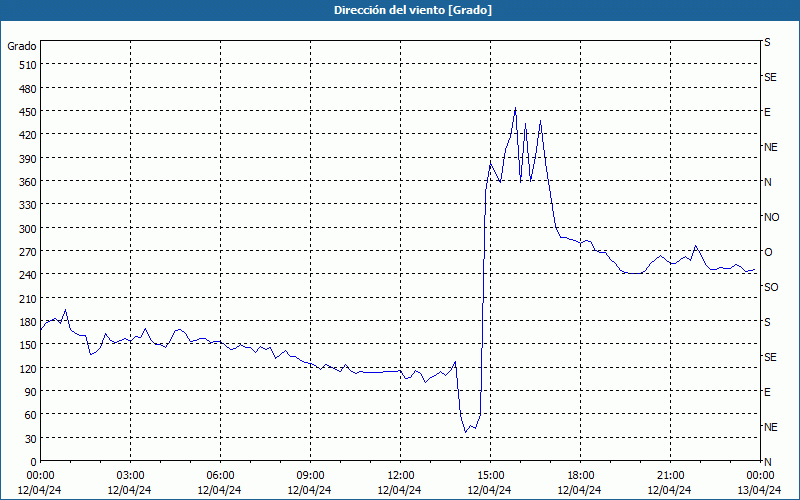Click the 330 axis label
The image size is (800, 500).
28,205
